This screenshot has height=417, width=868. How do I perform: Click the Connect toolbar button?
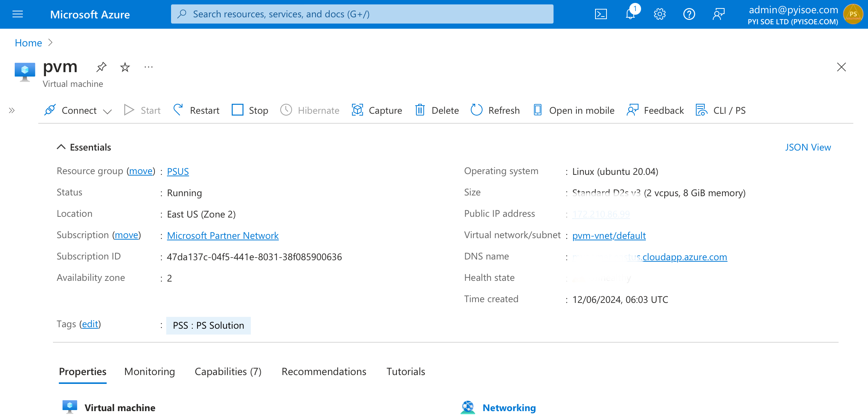coord(70,110)
